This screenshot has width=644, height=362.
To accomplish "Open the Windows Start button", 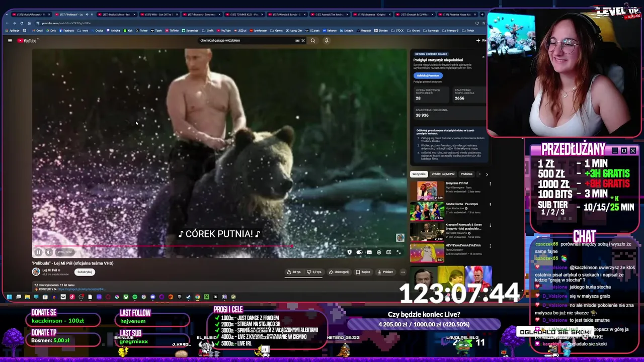I will (9, 297).
